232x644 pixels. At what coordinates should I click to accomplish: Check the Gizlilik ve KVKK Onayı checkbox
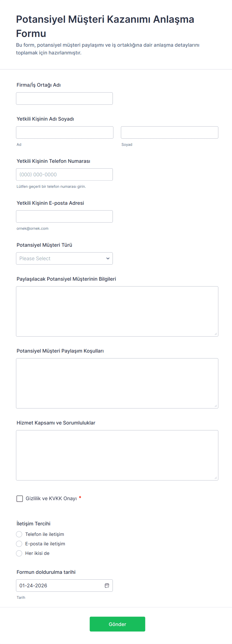point(20,498)
